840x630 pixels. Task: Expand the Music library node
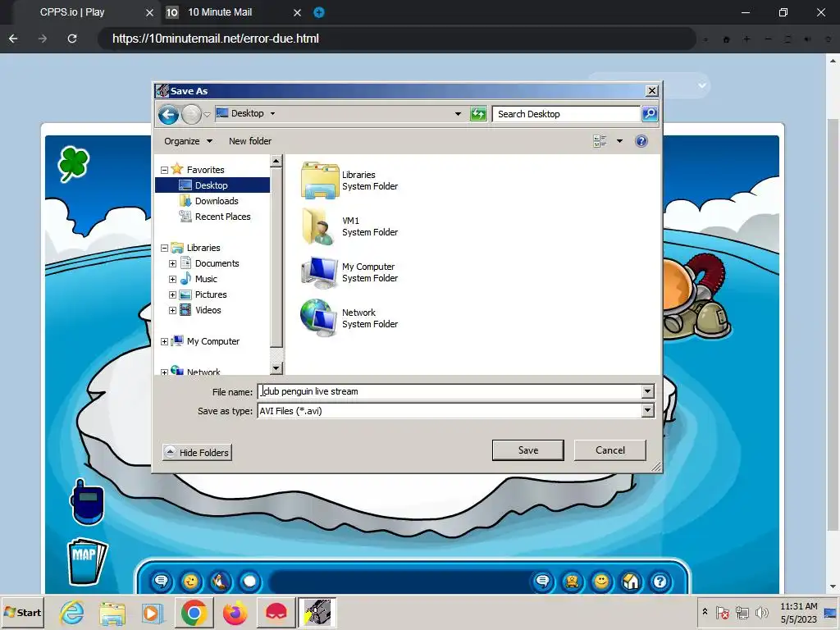click(x=172, y=279)
